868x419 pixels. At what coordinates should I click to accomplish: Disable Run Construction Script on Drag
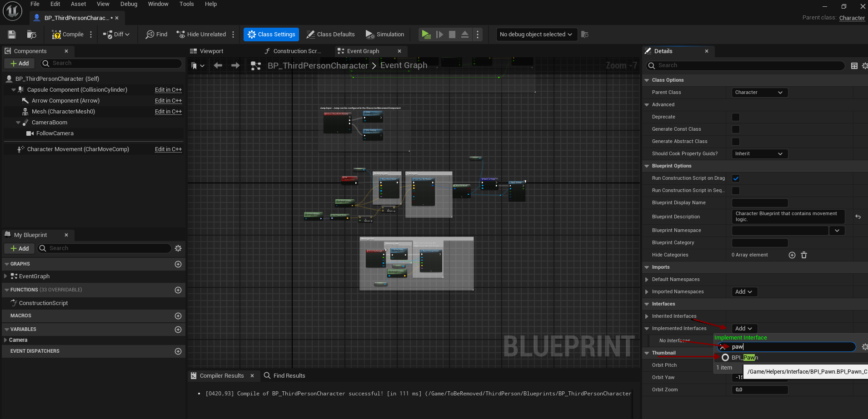coord(735,178)
